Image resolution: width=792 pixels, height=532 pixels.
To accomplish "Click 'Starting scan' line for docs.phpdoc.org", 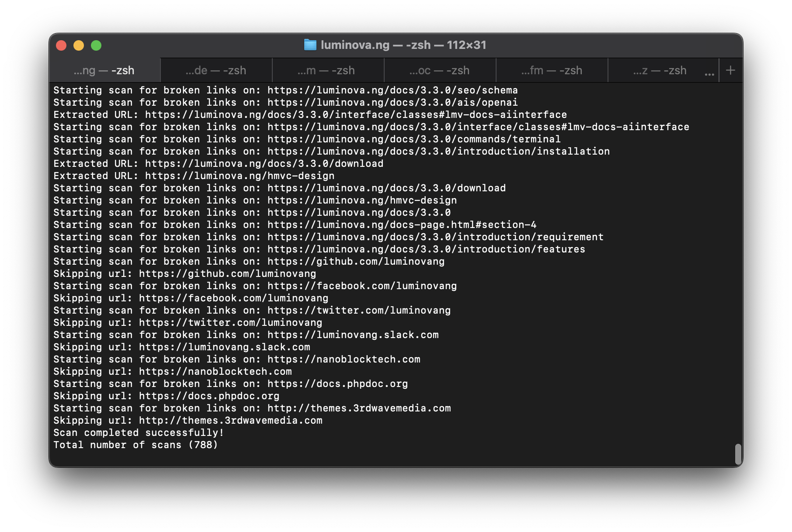I will pos(231,384).
